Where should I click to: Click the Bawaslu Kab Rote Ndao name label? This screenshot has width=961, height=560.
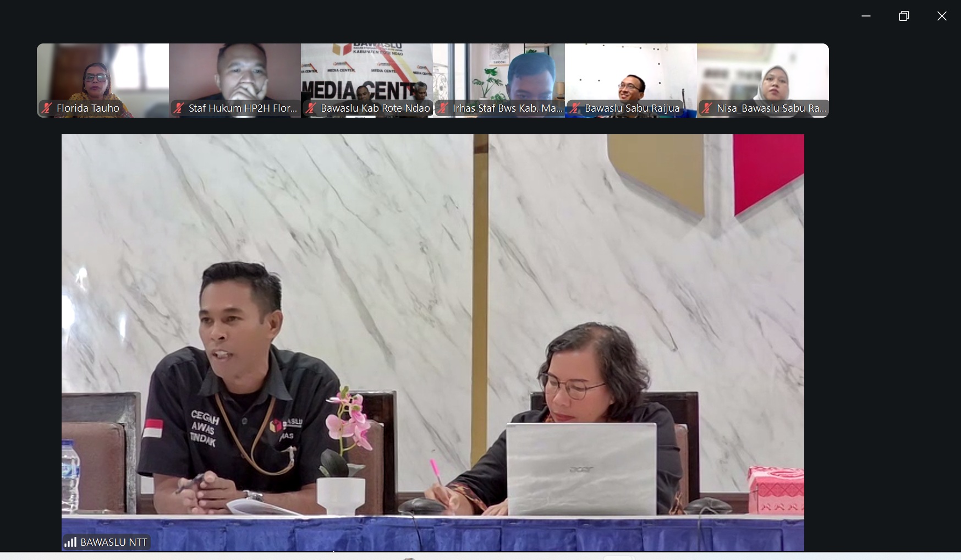click(x=375, y=108)
